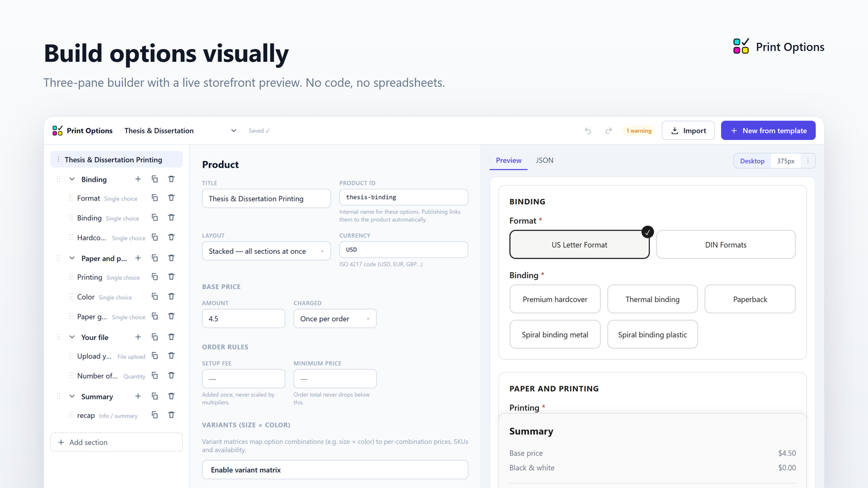Click the Title input field
This screenshot has height=488, width=868.
tap(266, 198)
